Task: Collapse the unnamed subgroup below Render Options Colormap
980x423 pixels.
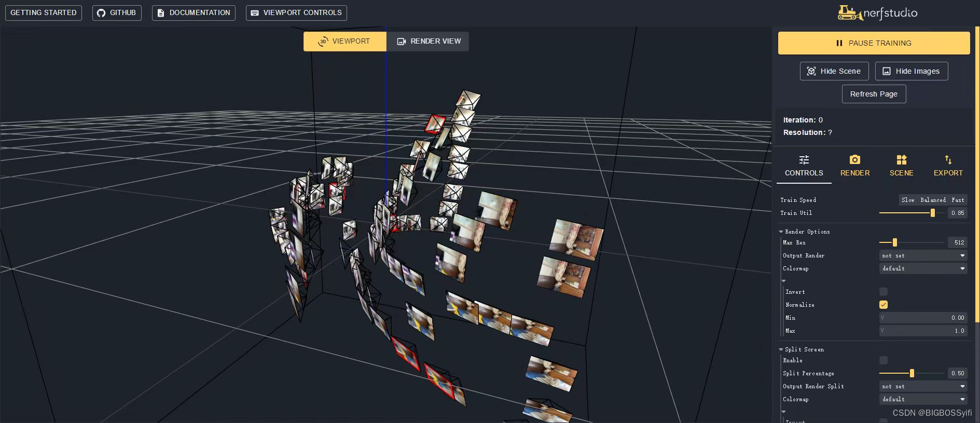Action: (x=784, y=281)
